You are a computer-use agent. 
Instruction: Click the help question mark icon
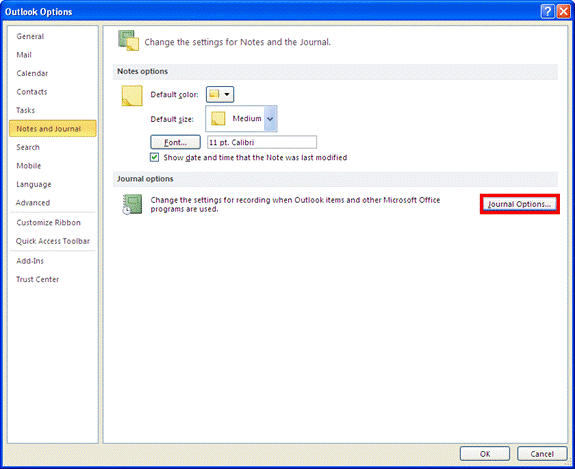[x=547, y=12]
